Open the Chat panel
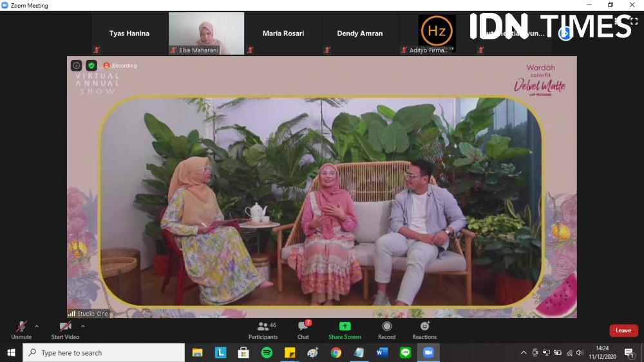This screenshot has width=644, height=362. tap(303, 330)
